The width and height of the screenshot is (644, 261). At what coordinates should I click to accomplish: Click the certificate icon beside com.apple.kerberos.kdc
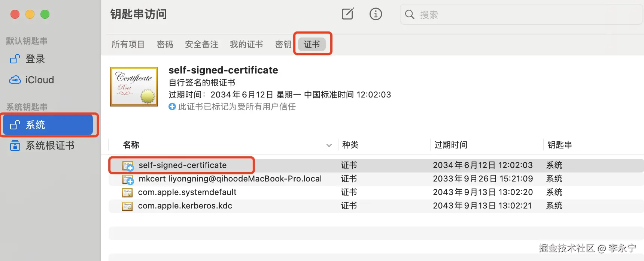127,206
